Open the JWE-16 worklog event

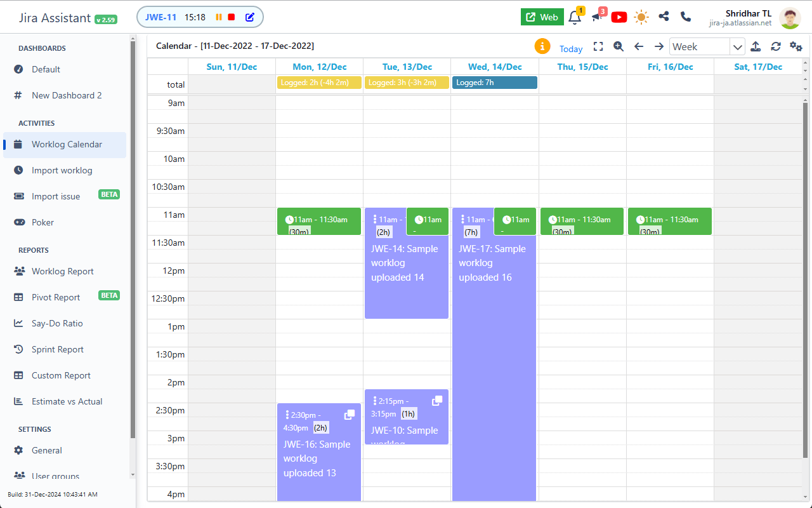coord(318,451)
